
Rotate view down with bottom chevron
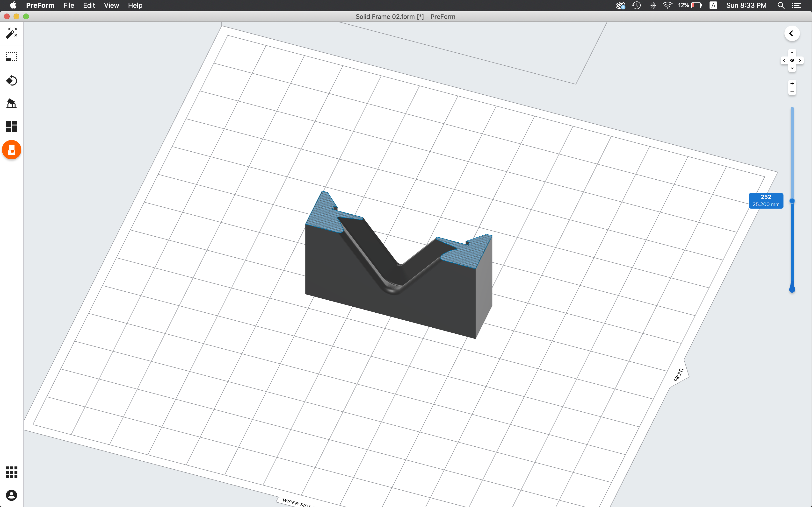tap(792, 68)
